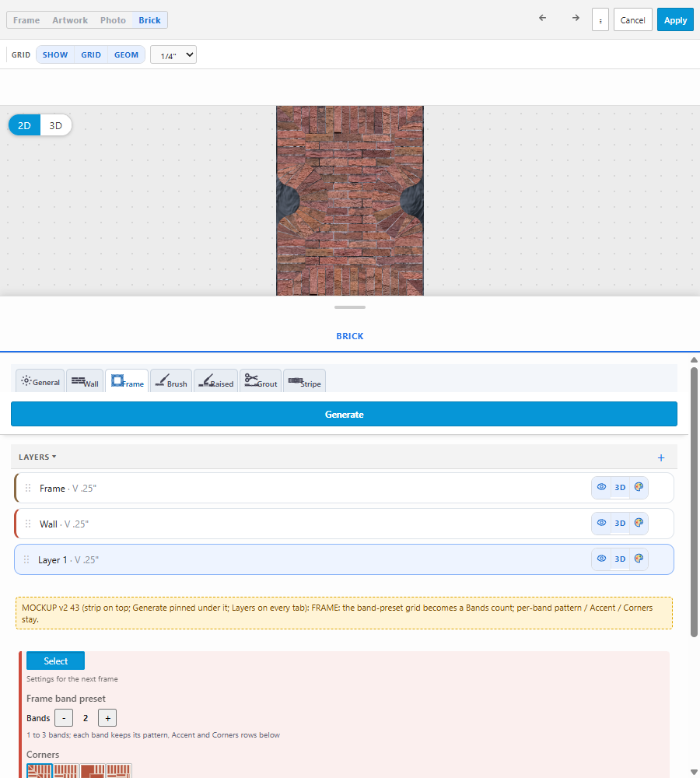The width and height of the screenshot is (700, 778).
Task: Open the more options kebab menu
Action: 600,20
